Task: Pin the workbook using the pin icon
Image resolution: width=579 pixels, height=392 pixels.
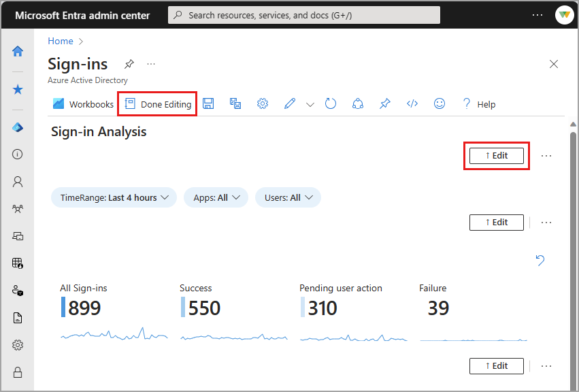Action: click(384, 103)
